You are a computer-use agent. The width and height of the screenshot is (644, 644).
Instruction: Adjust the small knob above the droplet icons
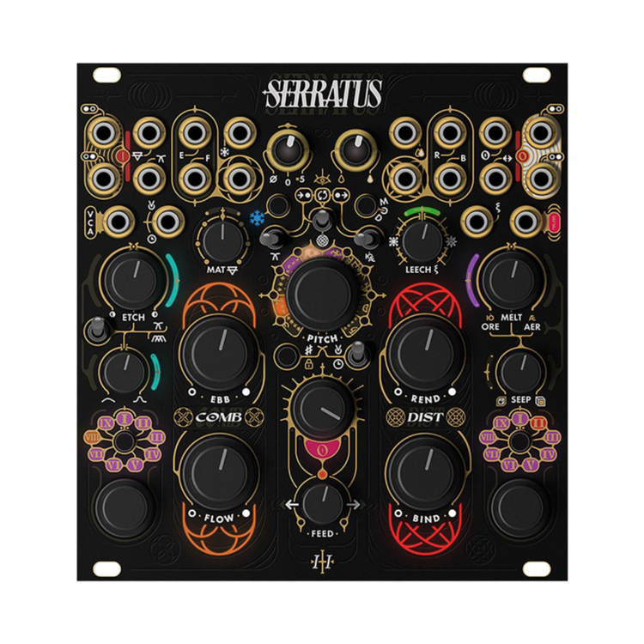[x=355, y=151]
